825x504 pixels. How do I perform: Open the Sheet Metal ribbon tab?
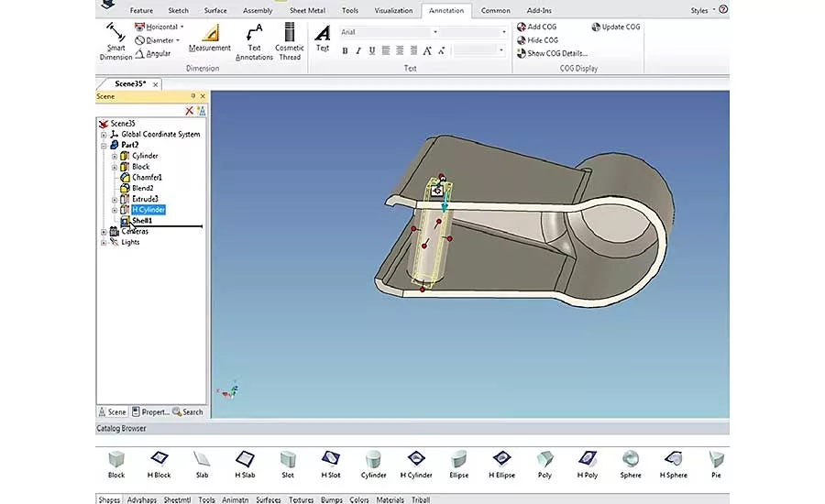[307, 10]
